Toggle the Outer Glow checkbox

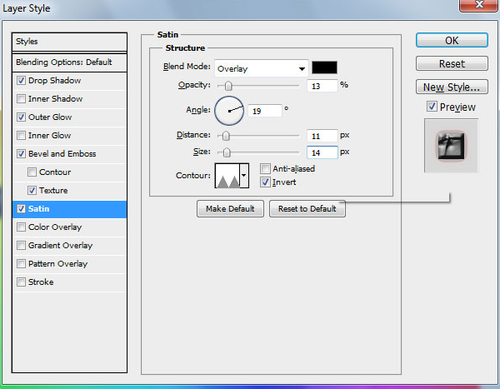coord(21,117)
